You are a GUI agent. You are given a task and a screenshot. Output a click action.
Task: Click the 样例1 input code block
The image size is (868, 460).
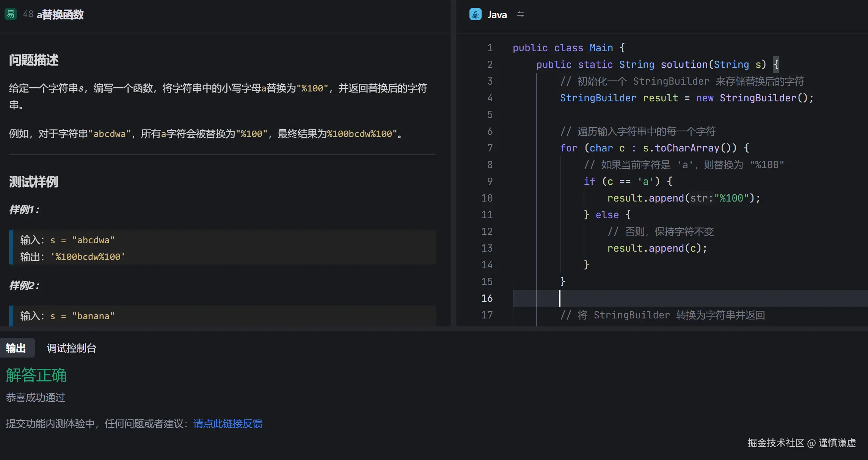(224, 247)
